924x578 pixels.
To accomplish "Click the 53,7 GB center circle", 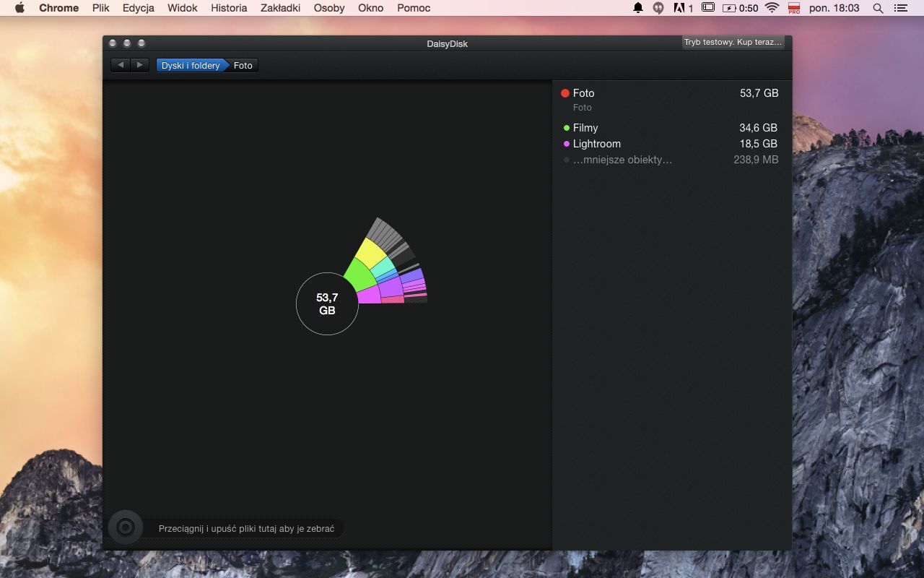I will pyautogui.click(x=327, y=303).
